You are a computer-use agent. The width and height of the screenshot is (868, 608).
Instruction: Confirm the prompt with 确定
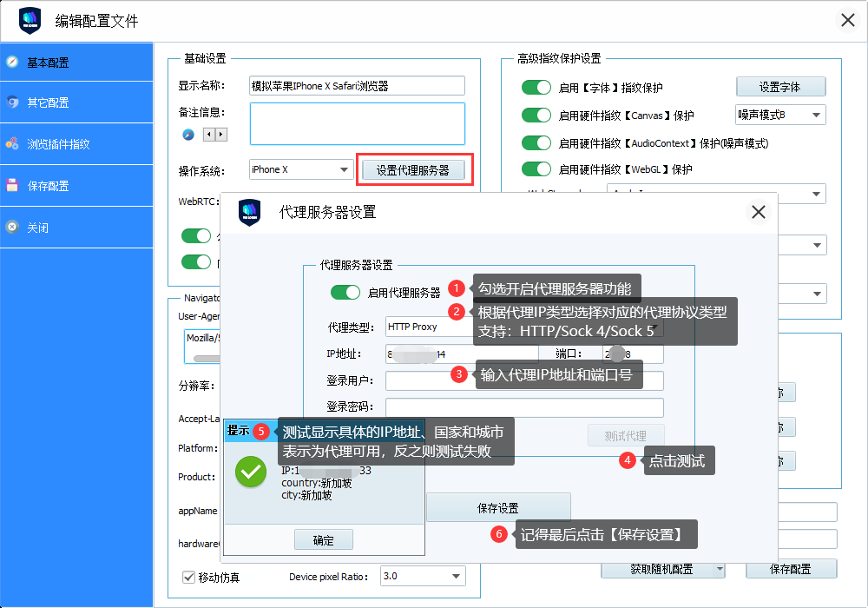click(x=323, y=540)
